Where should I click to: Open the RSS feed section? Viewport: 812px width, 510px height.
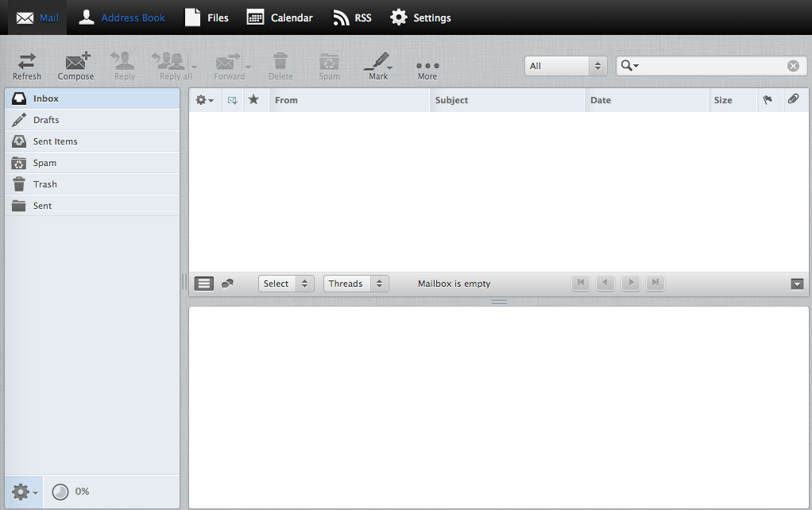tap(352, 17)
